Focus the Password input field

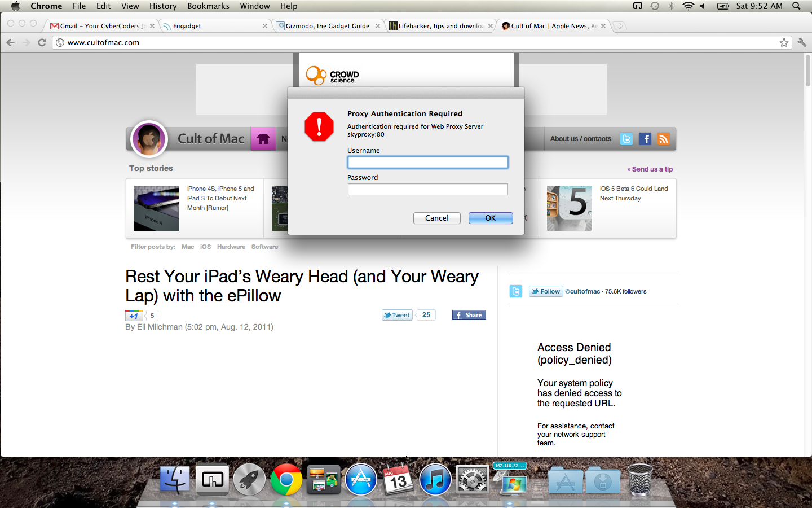(428, 190)
